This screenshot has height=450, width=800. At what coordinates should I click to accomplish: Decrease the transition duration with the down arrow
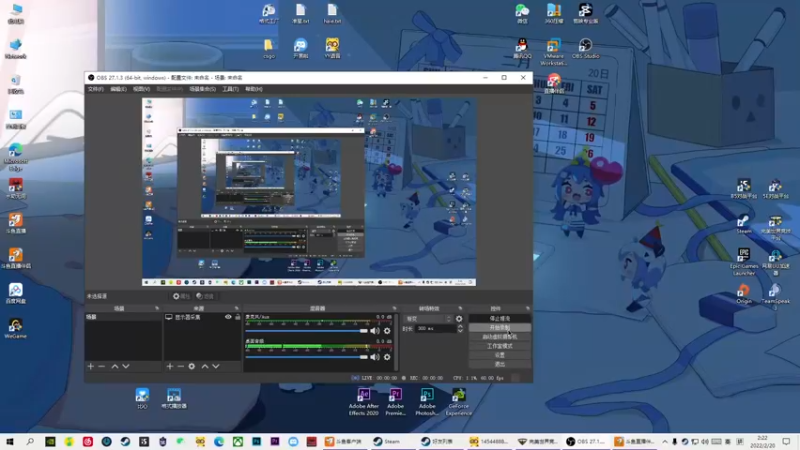coord(460,332)
